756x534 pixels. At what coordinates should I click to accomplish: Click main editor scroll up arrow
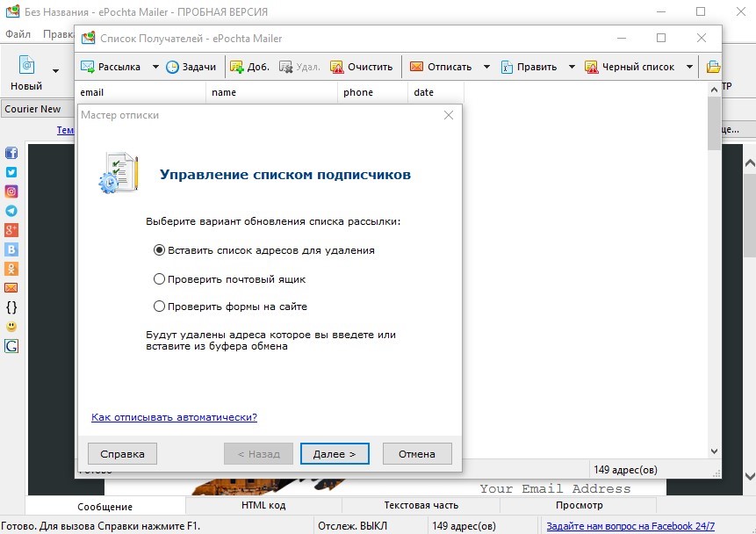[750, 163]
